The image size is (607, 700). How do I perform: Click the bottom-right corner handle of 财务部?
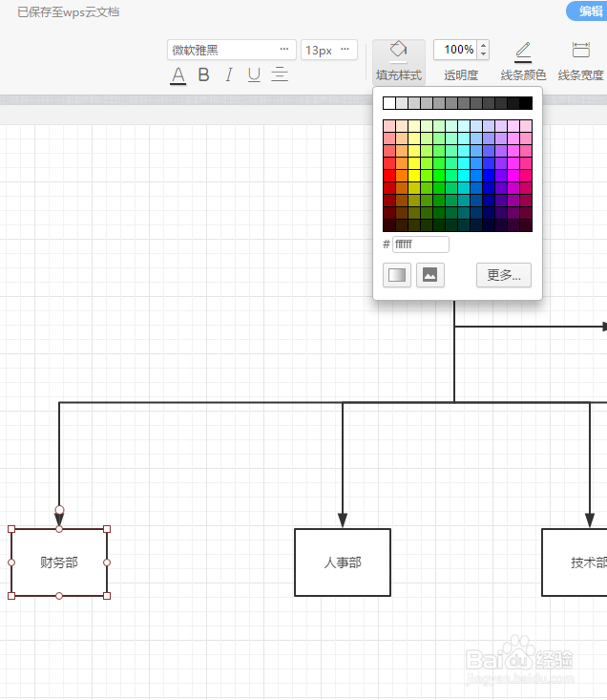click(x=107, y=596)
